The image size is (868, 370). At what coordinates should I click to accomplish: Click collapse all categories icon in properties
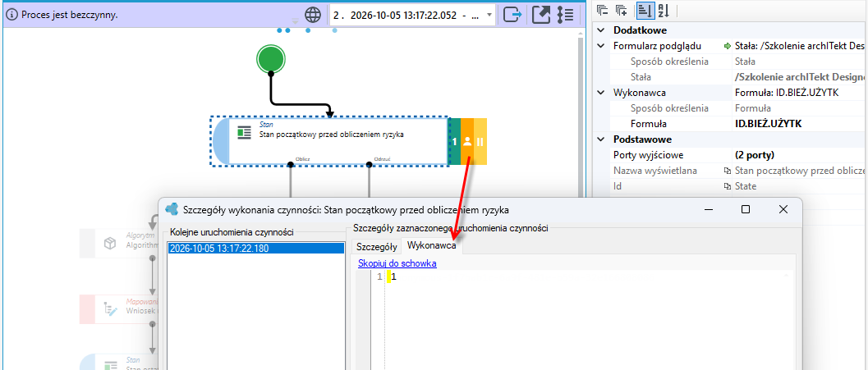point(603,10)
